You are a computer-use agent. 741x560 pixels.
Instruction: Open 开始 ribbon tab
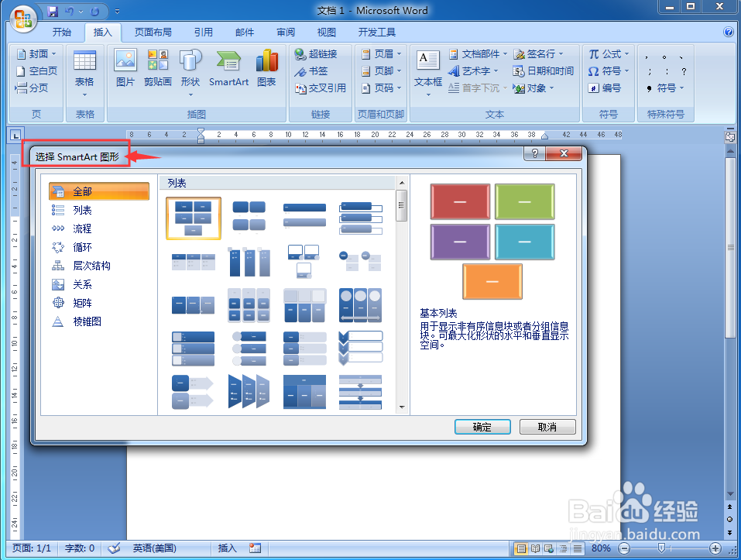coord(62,32)
